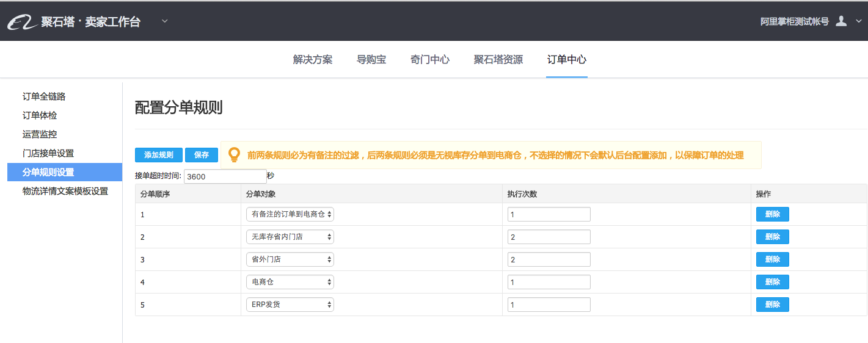The image size is (868, 343).
Task: Open 订单全链路 in the sidebar
Action: (x=44, y=96)
